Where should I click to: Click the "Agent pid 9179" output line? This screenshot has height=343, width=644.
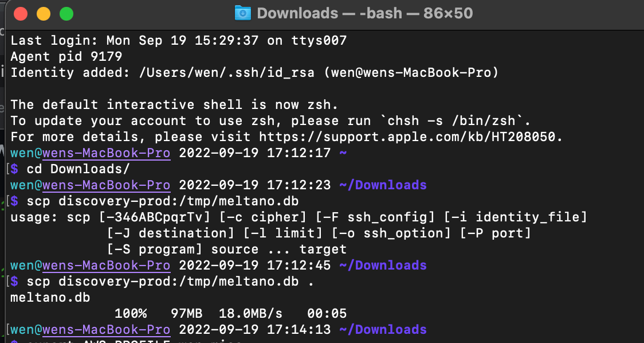click(66, 57)
